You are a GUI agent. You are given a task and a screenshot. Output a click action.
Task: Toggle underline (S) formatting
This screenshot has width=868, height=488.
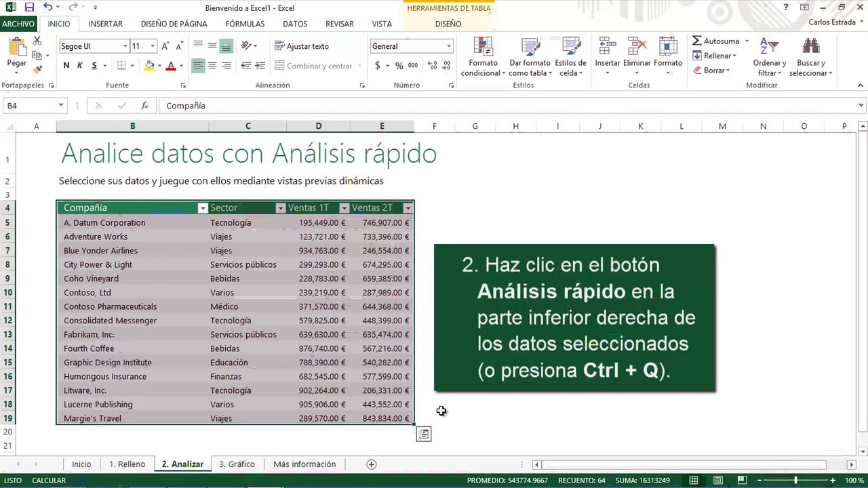click(94, 66)
